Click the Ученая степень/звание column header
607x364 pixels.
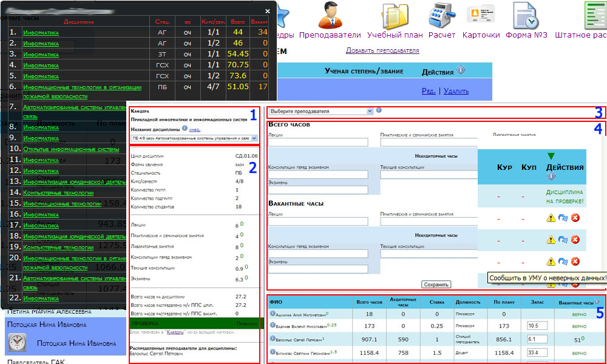coord(364,71)
